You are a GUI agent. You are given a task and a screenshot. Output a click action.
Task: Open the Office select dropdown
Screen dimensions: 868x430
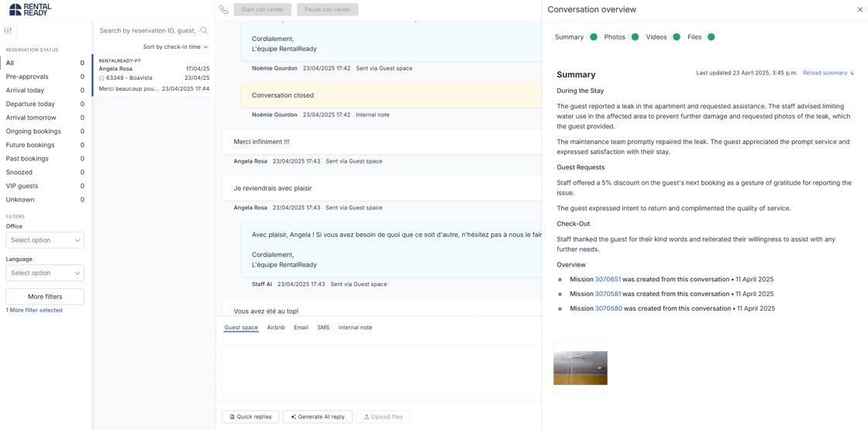point(45,240)
